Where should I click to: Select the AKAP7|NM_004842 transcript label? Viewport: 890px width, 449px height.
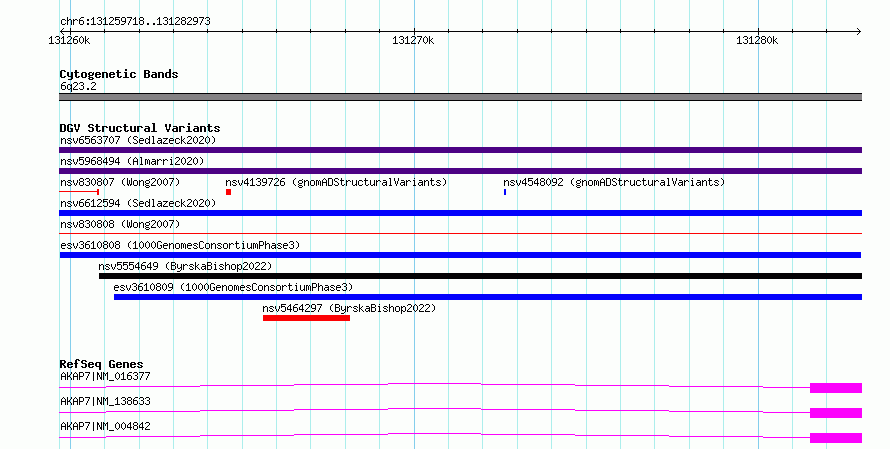pos(105,426)
